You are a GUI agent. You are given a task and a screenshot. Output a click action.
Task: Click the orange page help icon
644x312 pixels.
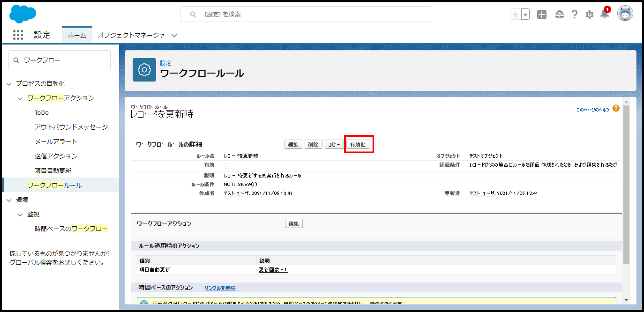(x=616, y=108)
